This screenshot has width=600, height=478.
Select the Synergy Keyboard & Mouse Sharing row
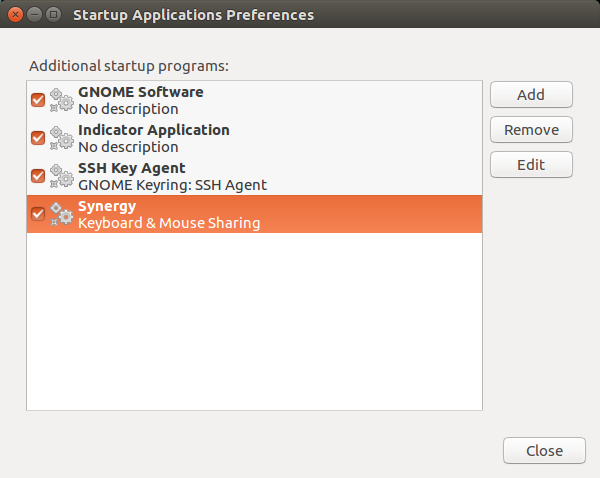point(254,214)
